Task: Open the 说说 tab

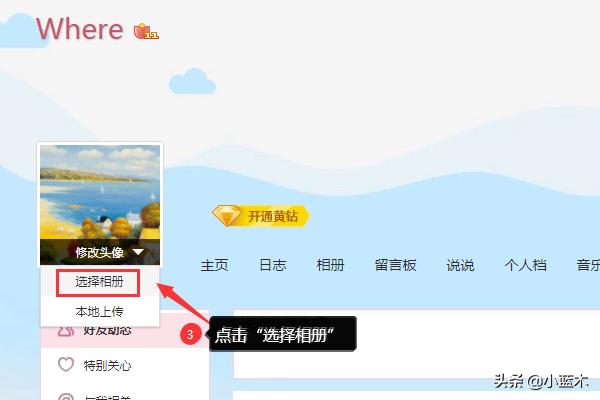Action: (460, 265)
